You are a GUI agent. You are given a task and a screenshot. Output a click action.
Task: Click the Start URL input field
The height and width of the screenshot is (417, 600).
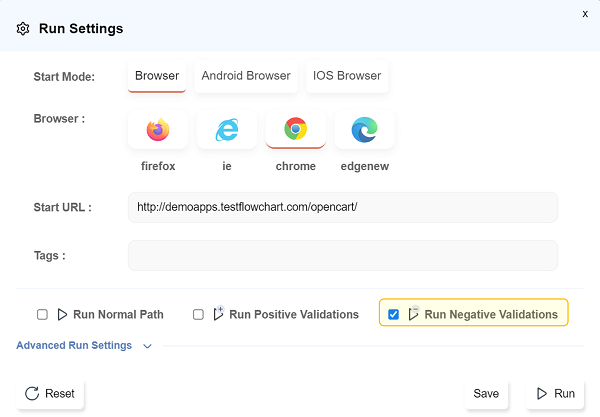pyautogui.click(x=343, y=207)
